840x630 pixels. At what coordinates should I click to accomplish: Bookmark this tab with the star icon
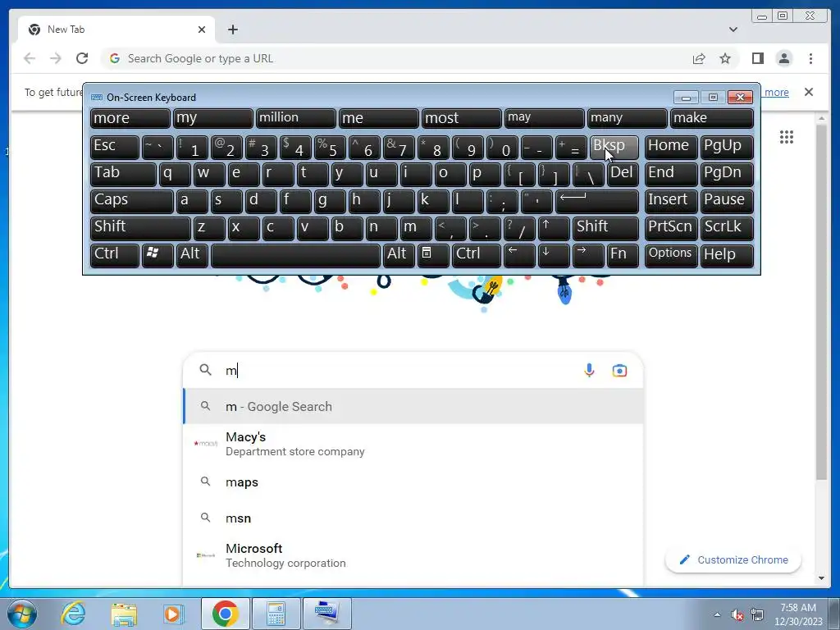point(725,58)
